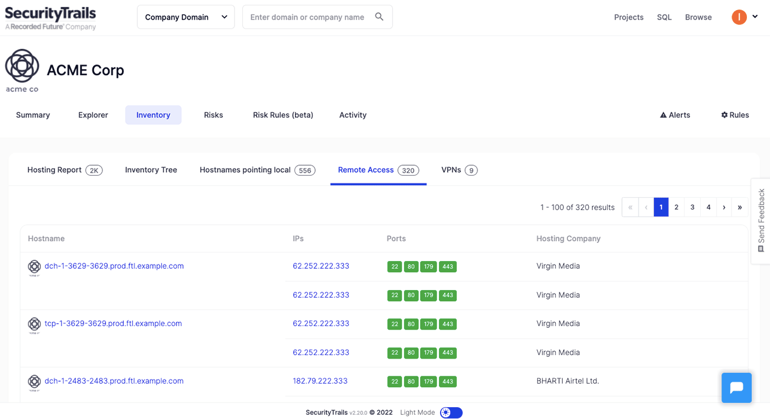770x419 pixels.
Task: Open IP 62.252.222.333 in dch-1-3629 row
Action: pos(321,266)
